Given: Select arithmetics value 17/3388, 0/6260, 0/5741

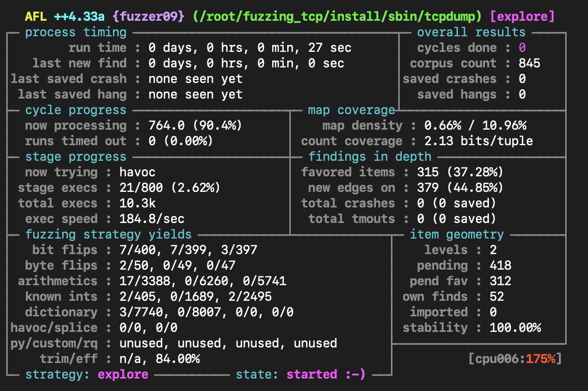Looking at the screenshot, I should click(x=203, y=281).
